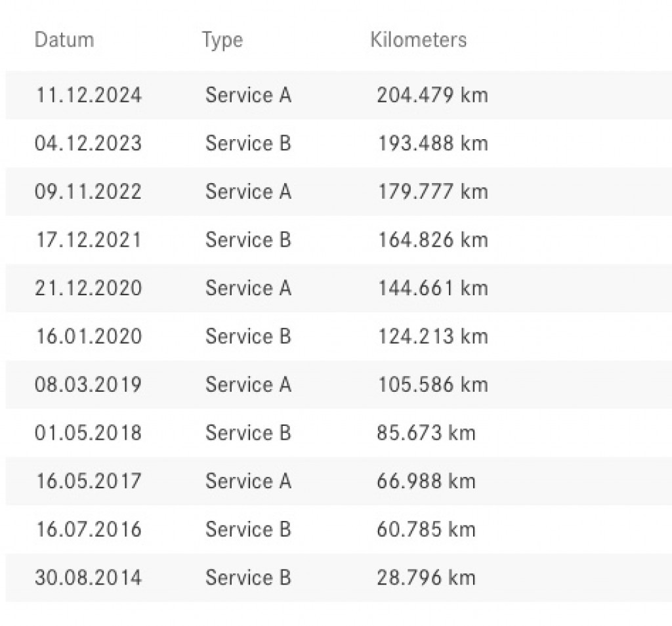Image resolution: width=672 pixels, height=626 pixels.
Task: Click the Type column header
Action: tap(222, 40)
